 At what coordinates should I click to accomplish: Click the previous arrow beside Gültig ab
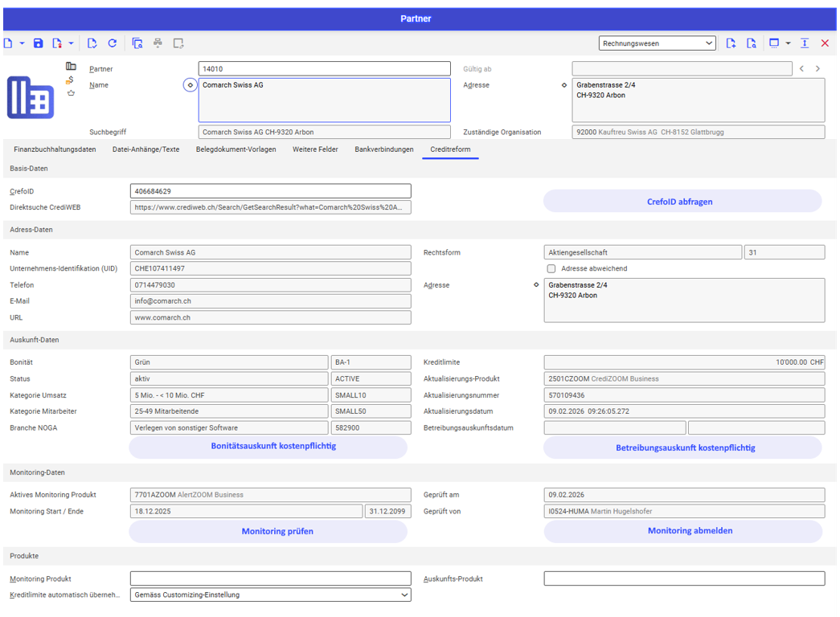pyautogui.click(x=801, y=69)
